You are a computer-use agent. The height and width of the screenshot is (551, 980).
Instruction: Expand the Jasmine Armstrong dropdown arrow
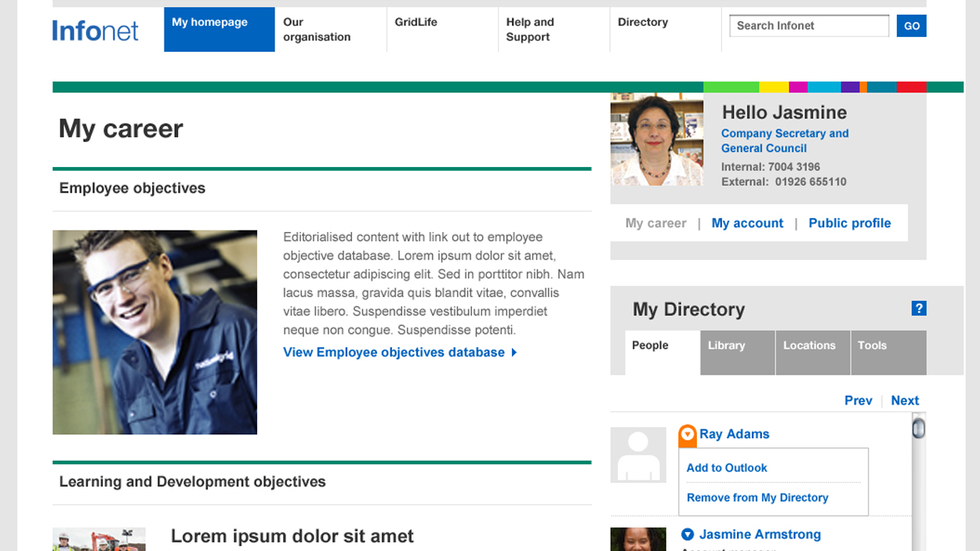[x=688, y=535]
